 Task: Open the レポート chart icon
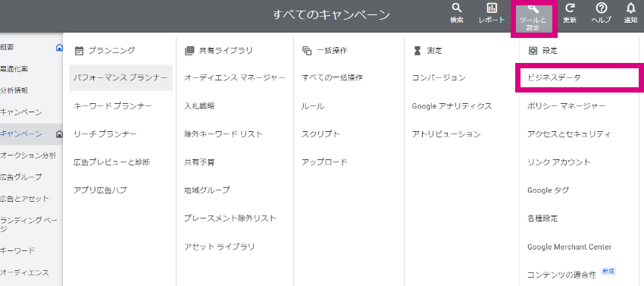492,8
